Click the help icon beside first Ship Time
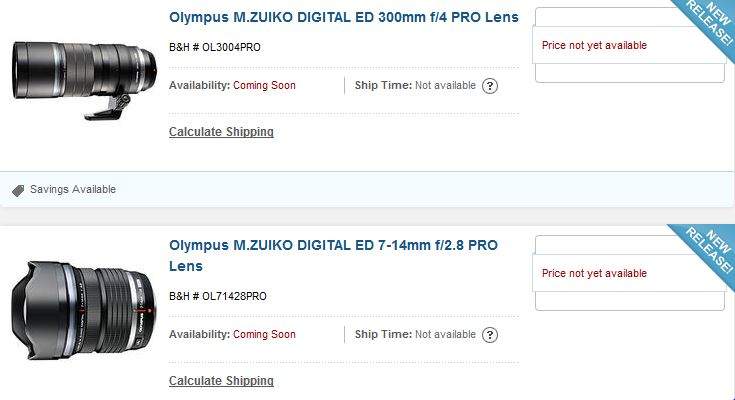The image size is (735, 400). tap(490, 86)
